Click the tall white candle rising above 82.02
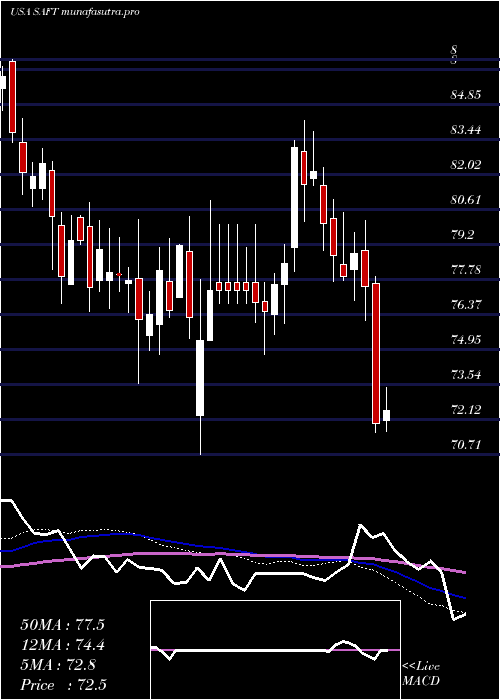Image resolution: width=500 pixels, height=700 pixels. coord(295,197)
